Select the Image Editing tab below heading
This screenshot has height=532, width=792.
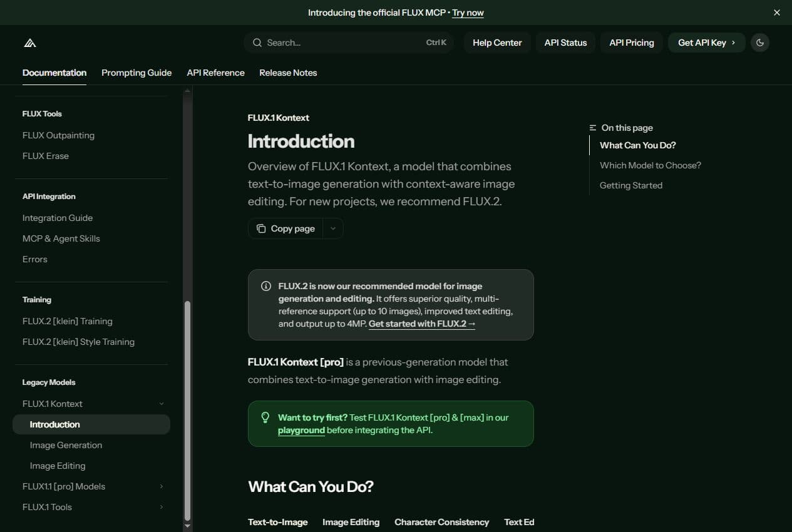(351, 522)
